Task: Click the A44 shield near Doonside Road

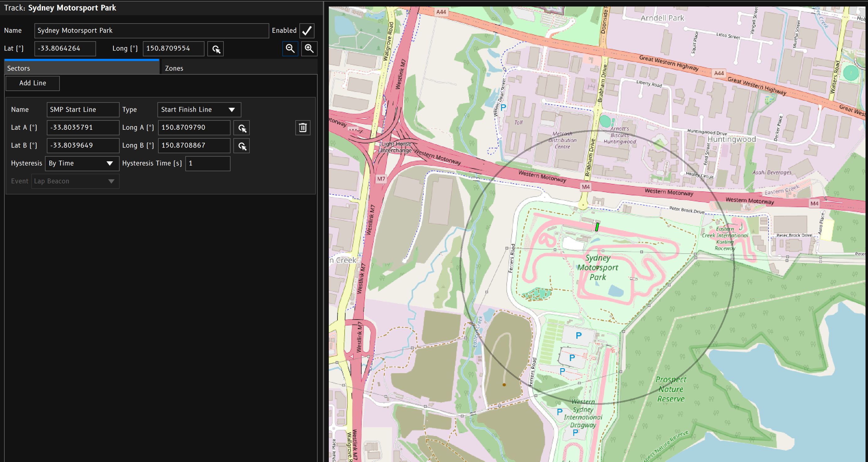Action: click(441, 12)
